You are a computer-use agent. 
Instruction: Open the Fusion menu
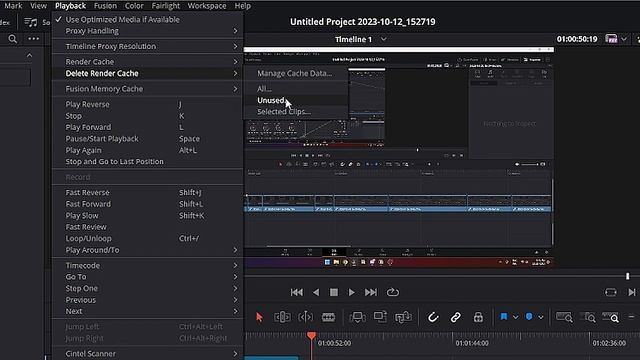click(105, 6)
